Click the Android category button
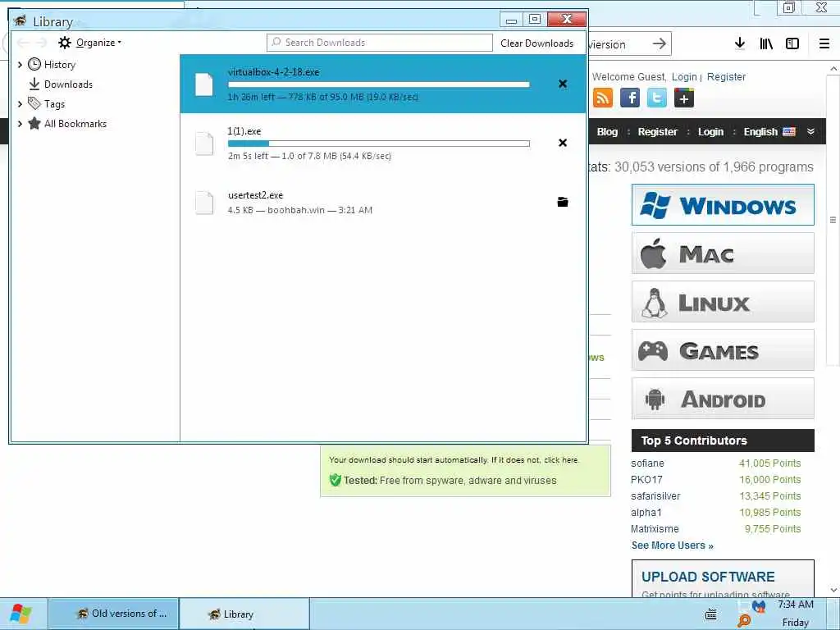This screenshot has width=840, height=630. [723, 398]
